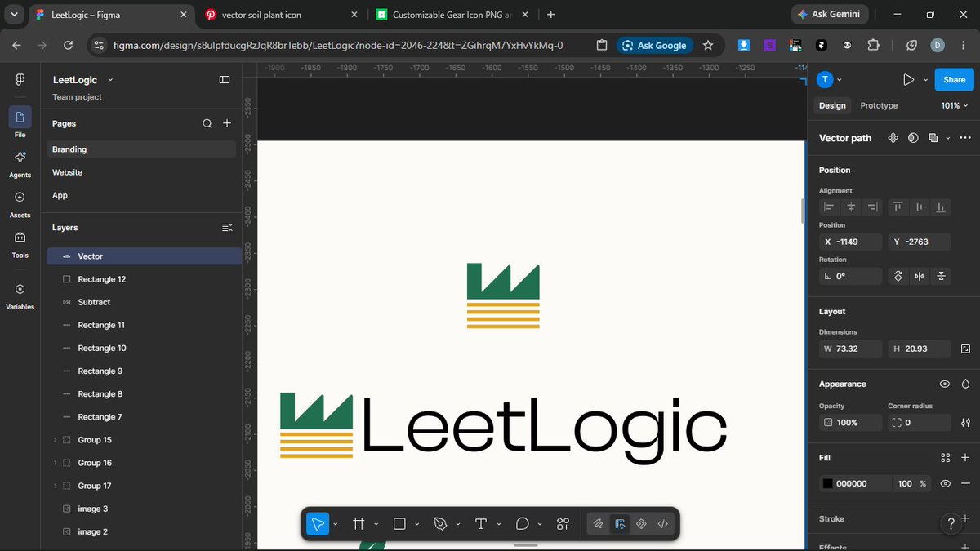Open Dev Mode code icon
The width and height of the screenshot is (980, 551).
[x=663, y=523]
